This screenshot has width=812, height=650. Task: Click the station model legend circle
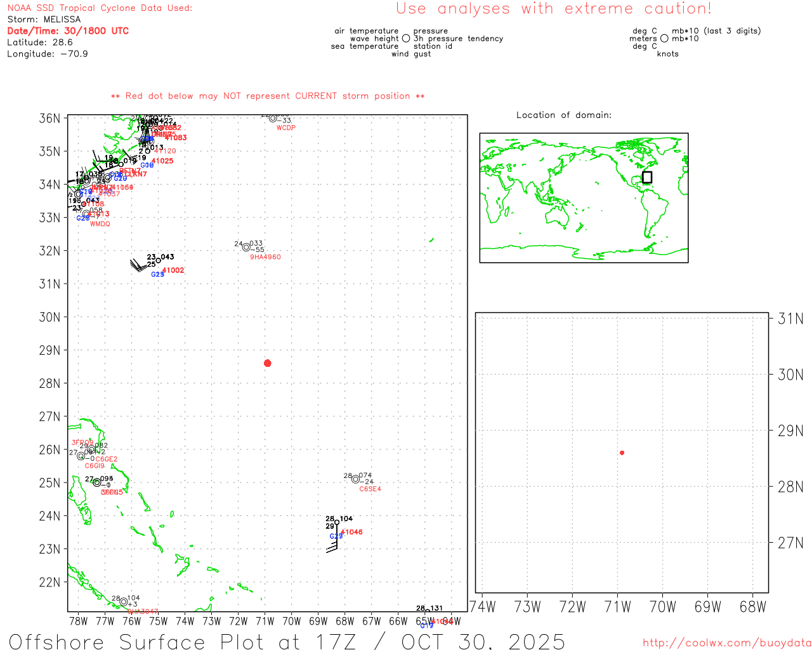[406, 39]
